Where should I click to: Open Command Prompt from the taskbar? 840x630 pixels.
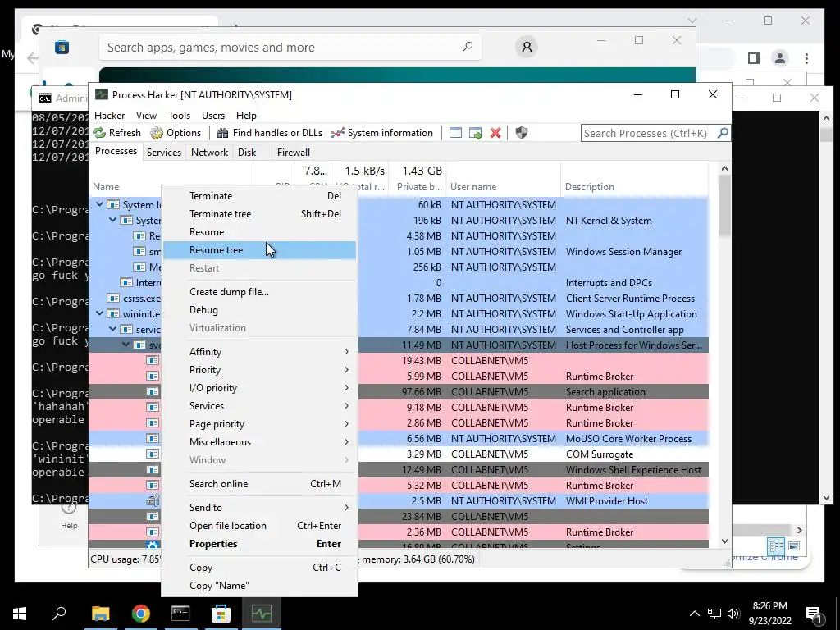pos(180,614)
